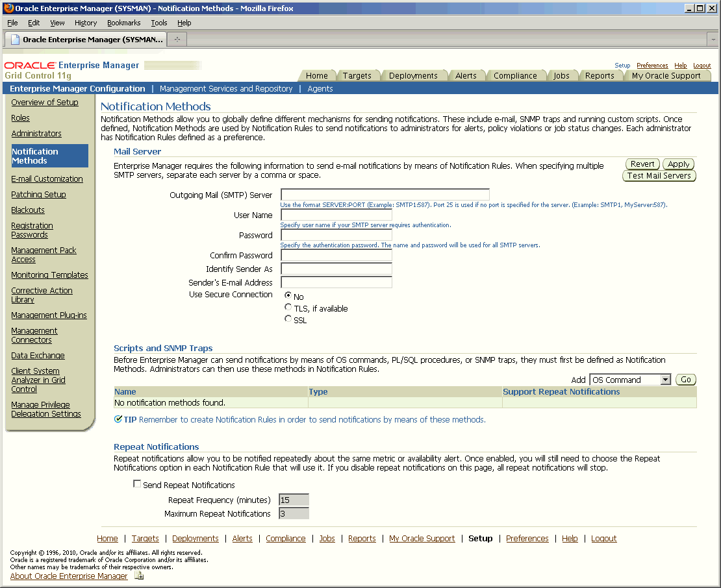Switch to the Alerts tab
This screenshot has height=588, width=721.
coord(466,76)
